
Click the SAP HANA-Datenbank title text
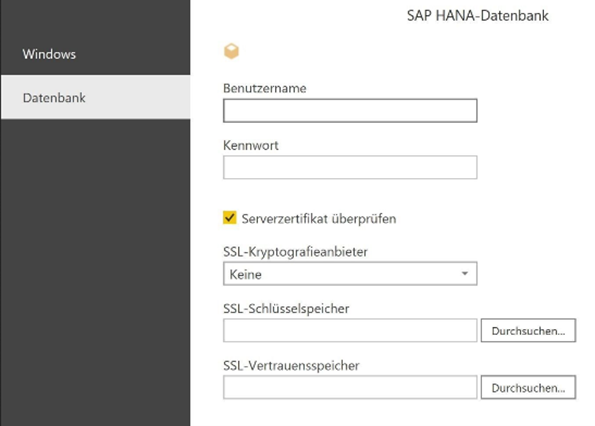pyautogui.click(x=477, y=16)
